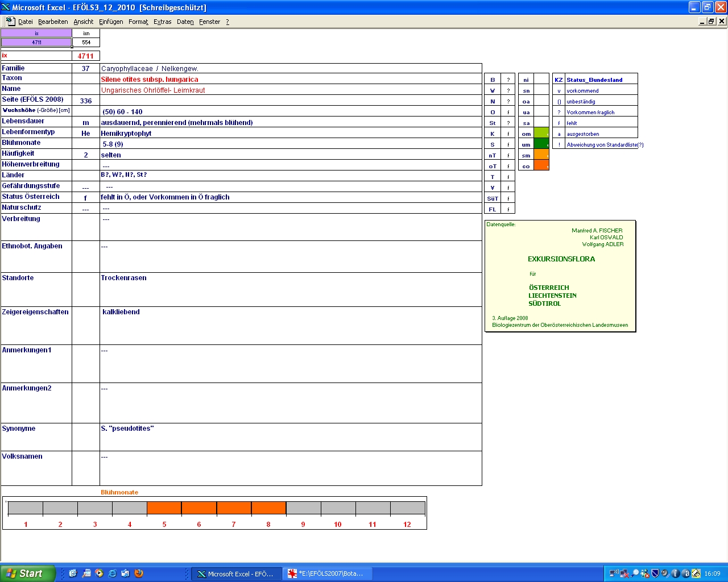
Task: Click the second quick launch icon with document
Action: point(86,573)
